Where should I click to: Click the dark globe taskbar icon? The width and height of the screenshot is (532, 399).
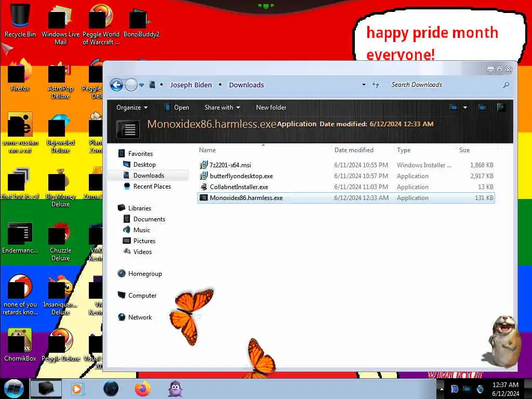111,389
